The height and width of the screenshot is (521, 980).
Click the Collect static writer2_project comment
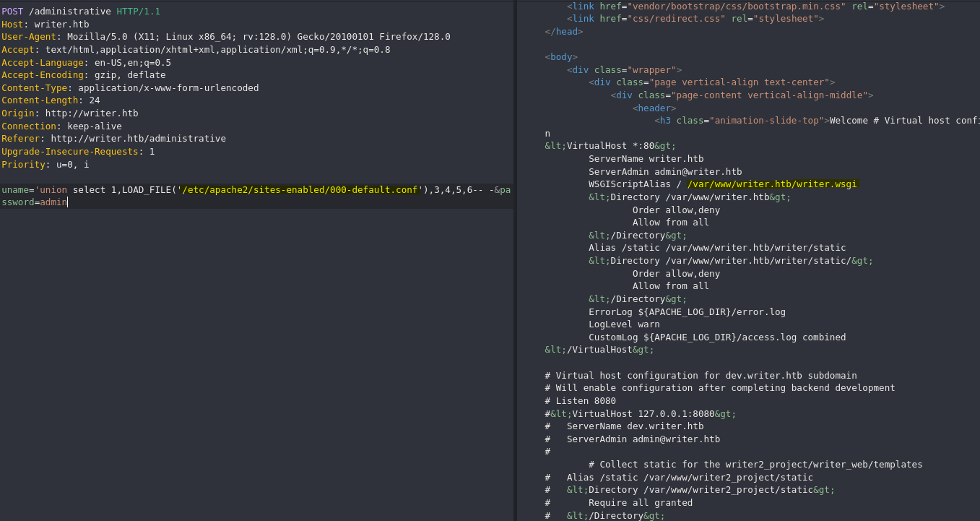tap(755, 465)
